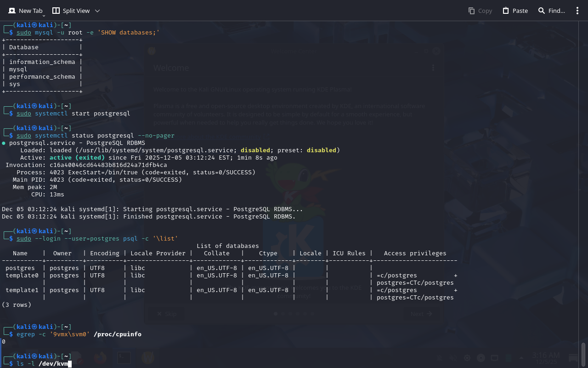
Task: Click the 'active (exited)' status text
Action: [77, 158]
